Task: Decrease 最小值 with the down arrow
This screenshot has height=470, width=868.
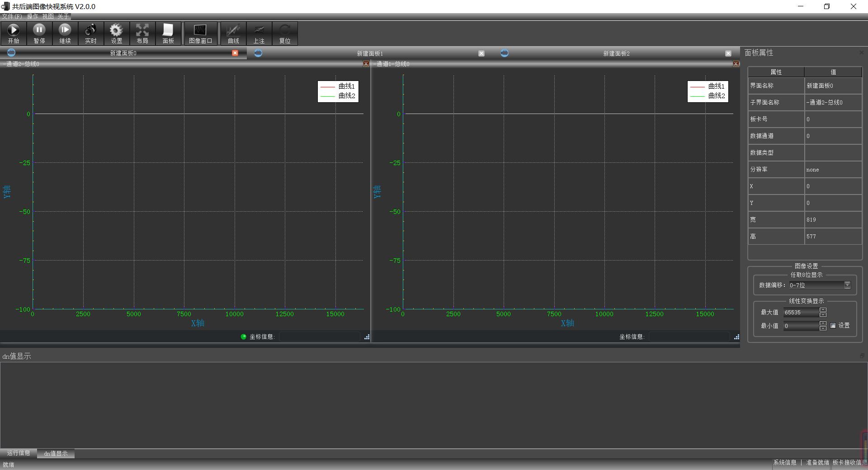Action: pyautogui.click(x=823, y=328)
